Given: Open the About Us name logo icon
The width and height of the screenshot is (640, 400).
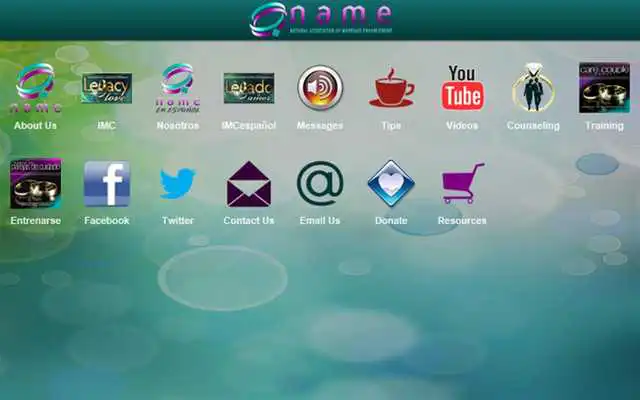Looking at the screenshot, I should (36, 88).
